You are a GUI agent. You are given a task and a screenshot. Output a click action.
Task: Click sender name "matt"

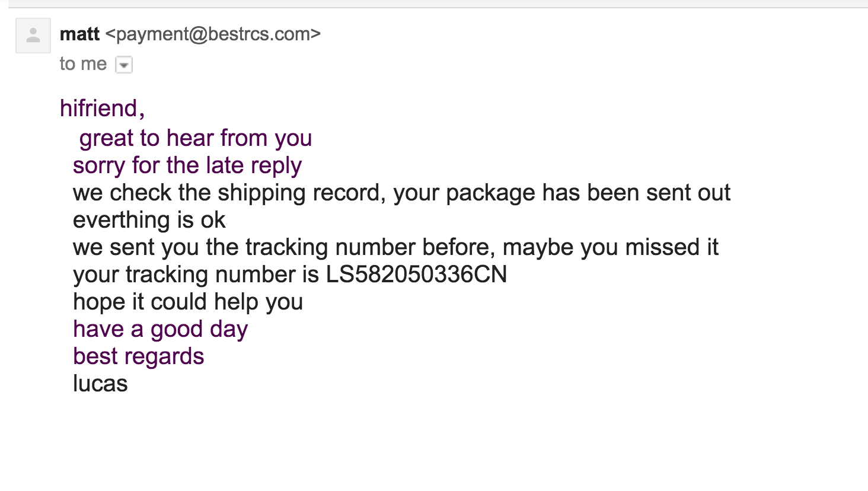[x=79, y=34]
